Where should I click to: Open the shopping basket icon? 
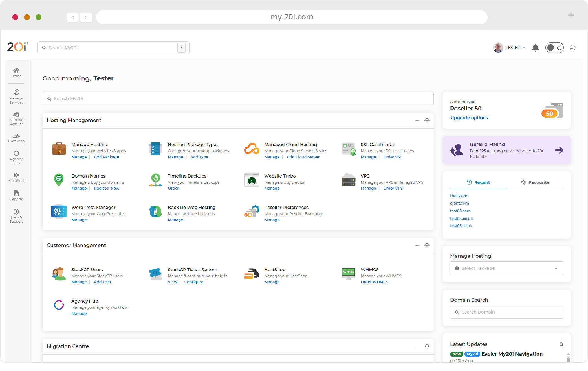[572, 48]
